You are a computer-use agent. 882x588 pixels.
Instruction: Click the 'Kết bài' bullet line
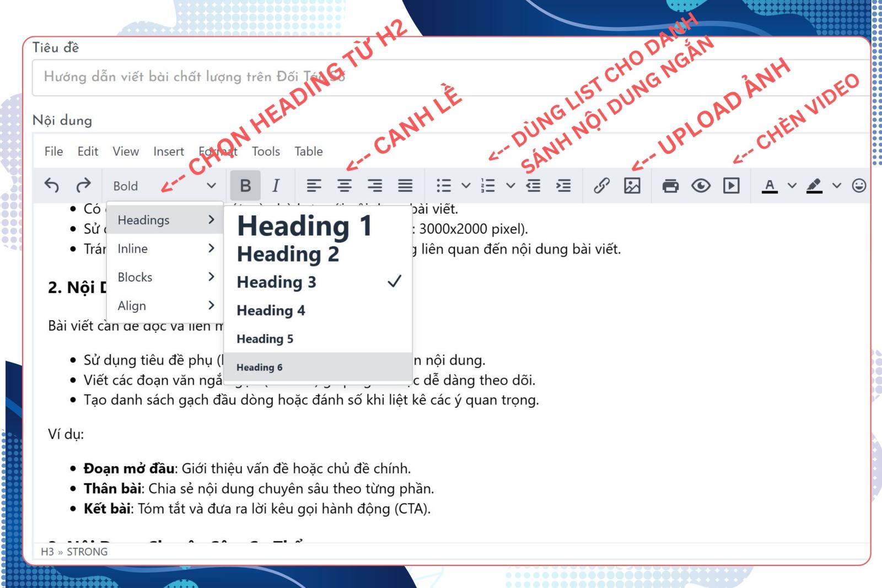coord(257,508)
